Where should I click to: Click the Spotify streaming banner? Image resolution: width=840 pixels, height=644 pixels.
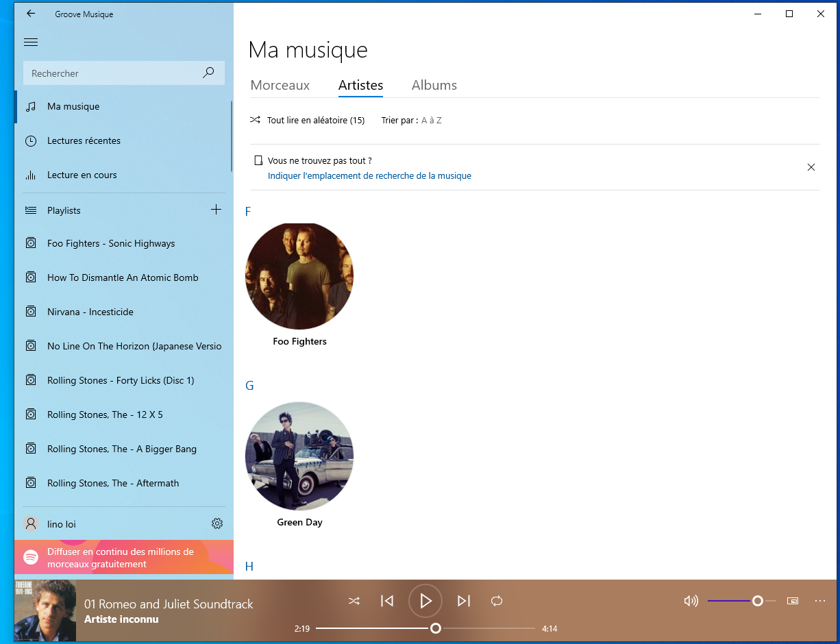tap(124, 558)
